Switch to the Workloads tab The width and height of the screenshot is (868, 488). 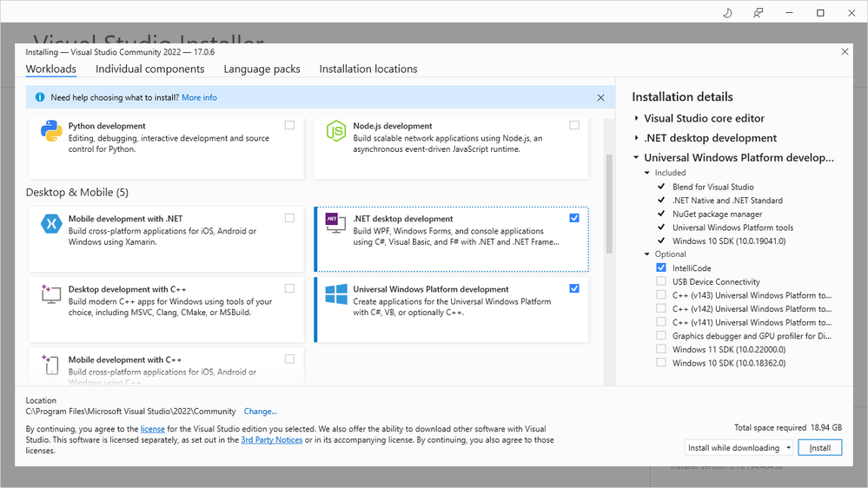51,69
